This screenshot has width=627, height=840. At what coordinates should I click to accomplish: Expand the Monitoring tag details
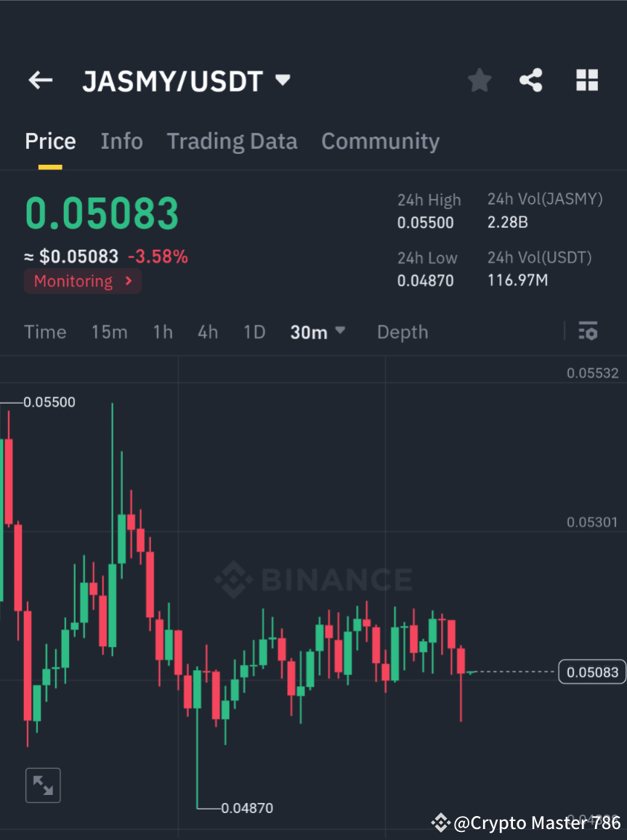tap(82, 281)
